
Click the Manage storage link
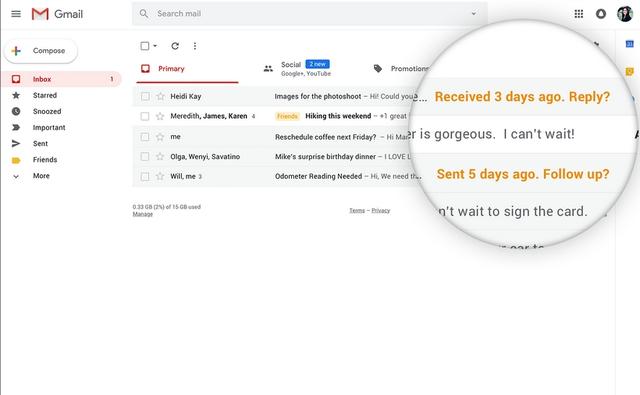142,214
